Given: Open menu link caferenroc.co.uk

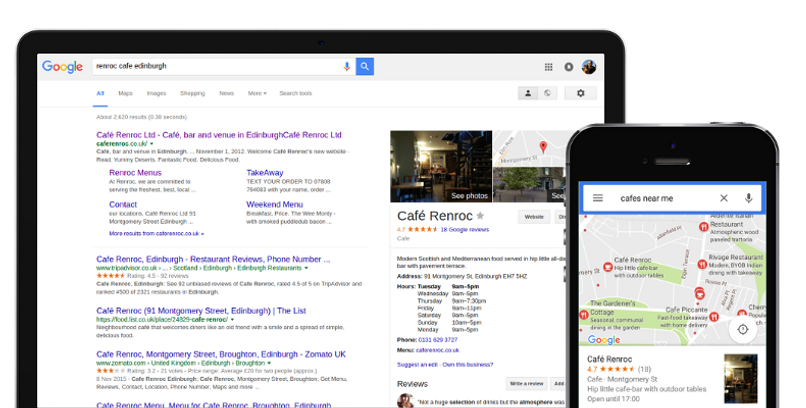Looking at the screenshot, I should (437, 350).
